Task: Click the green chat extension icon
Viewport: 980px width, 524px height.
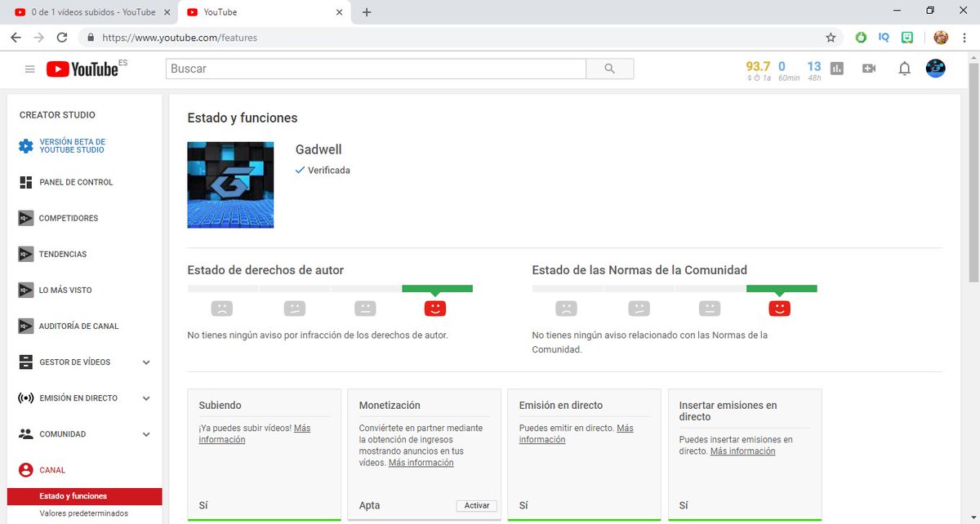Action: (907, 38)
